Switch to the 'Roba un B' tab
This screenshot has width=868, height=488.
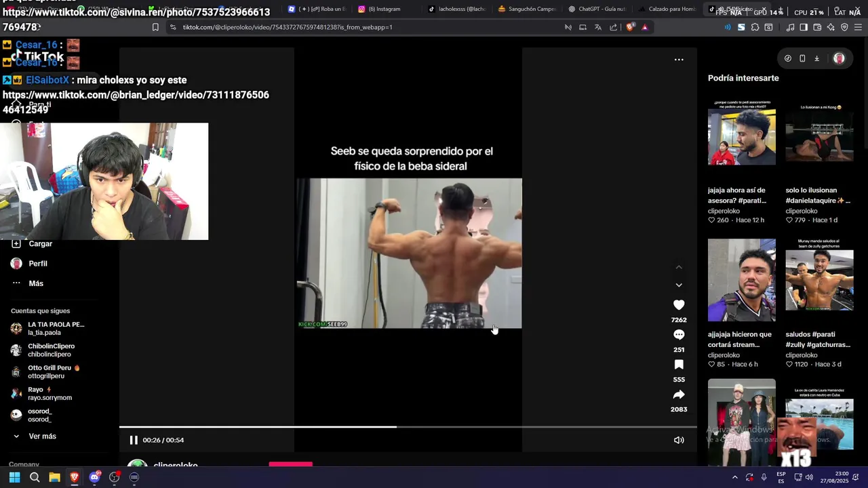coord(315,9)
